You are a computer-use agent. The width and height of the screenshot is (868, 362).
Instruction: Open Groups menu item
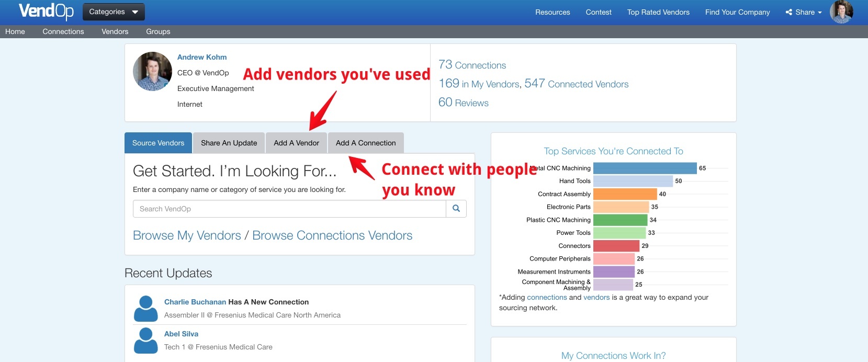[158, 31]
